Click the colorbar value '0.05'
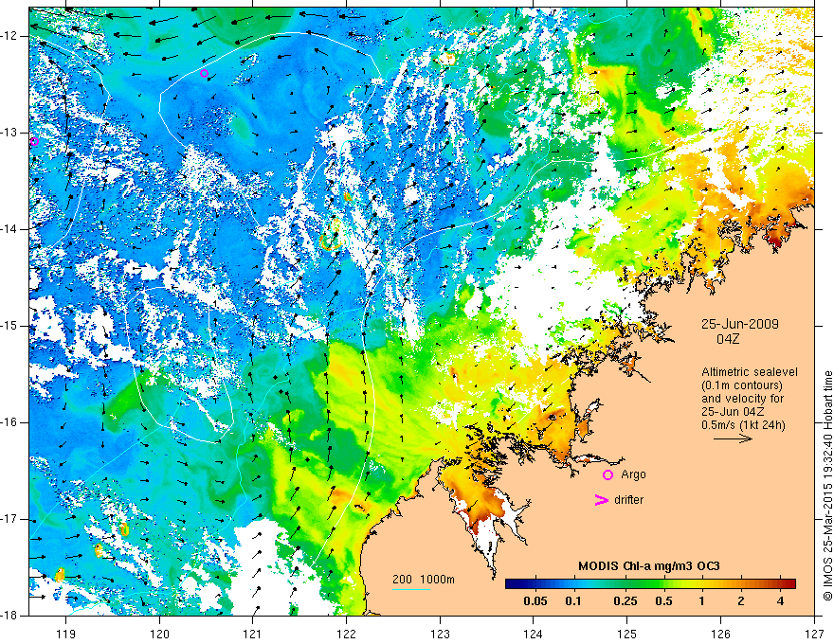Viewport: 834px width, 644px height. pyautogui.click(x=535, y=601)
